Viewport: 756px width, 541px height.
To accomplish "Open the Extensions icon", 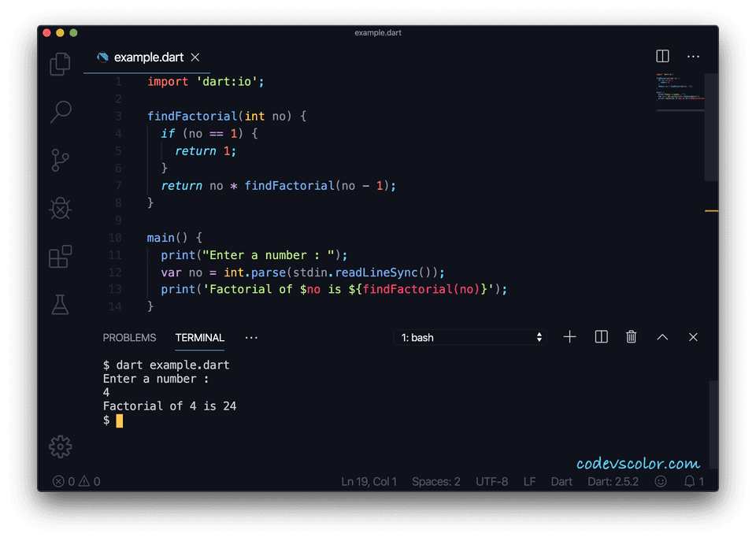I will pyautogui.click(x=60, y=257).
